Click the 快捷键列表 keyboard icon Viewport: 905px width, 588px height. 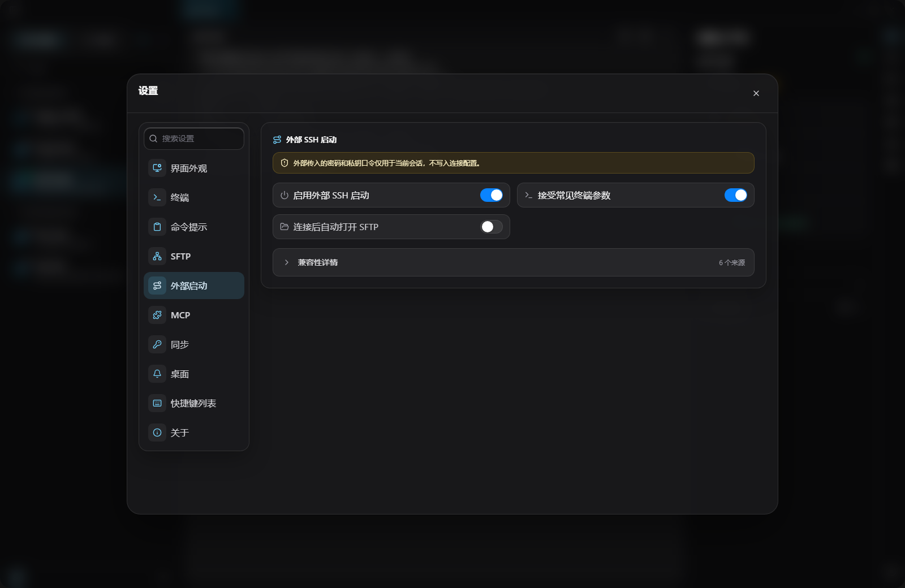(x=157, y=403)
